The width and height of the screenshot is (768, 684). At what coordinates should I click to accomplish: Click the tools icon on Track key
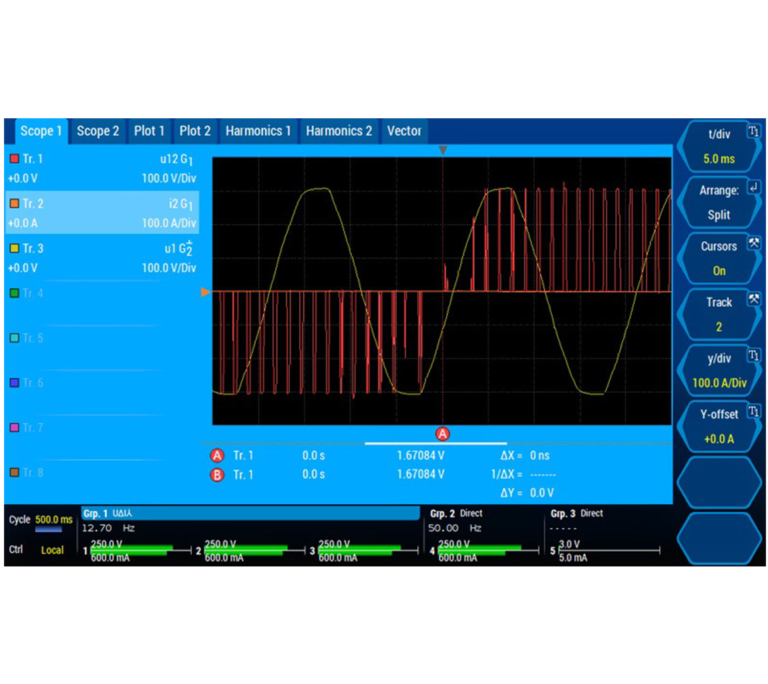(x=753, y=299)
